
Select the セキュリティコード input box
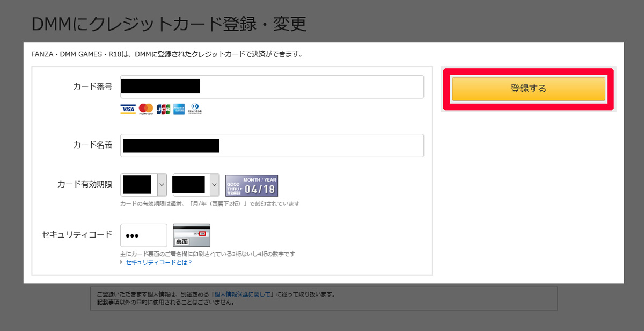point(144,235)
